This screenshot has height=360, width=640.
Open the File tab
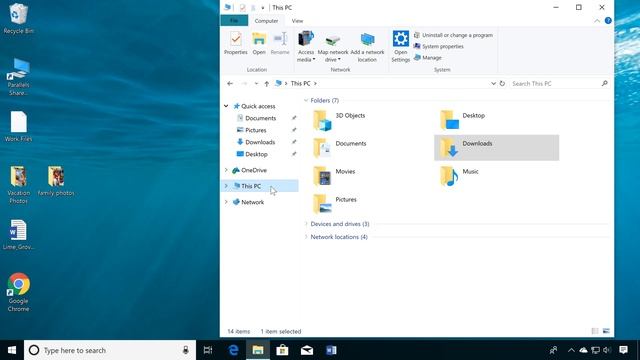pyautogui.click(x=234, y=20)
